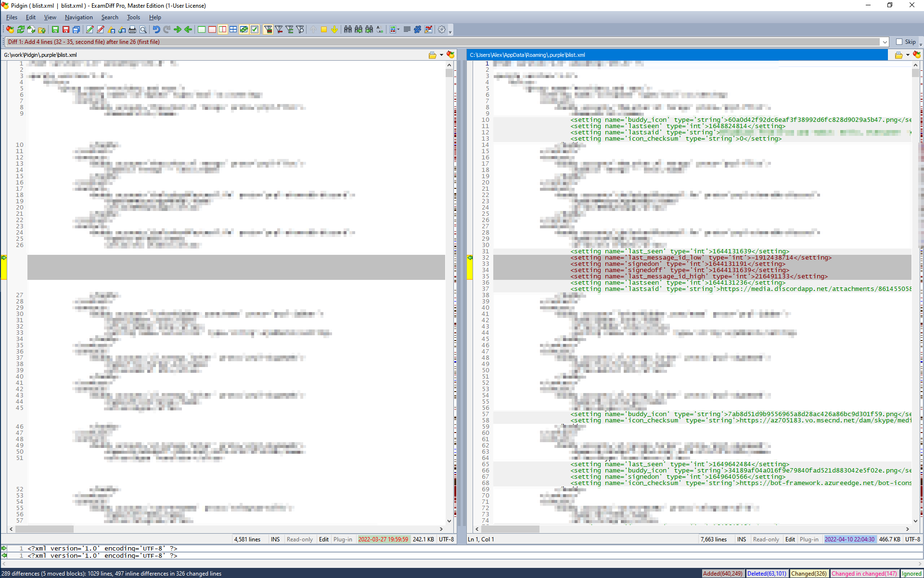Open the Search menu
924x578 pixels.
click(x=110, y=17)
